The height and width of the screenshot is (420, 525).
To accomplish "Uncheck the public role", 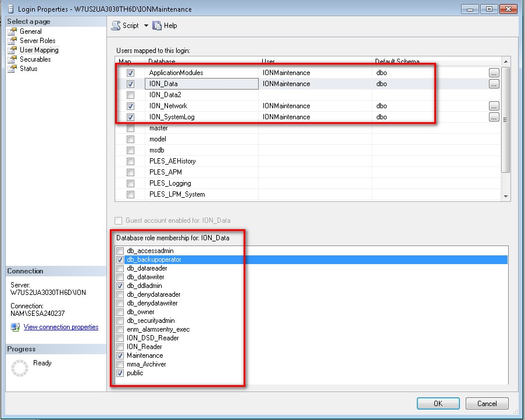I will pos(120,373).
